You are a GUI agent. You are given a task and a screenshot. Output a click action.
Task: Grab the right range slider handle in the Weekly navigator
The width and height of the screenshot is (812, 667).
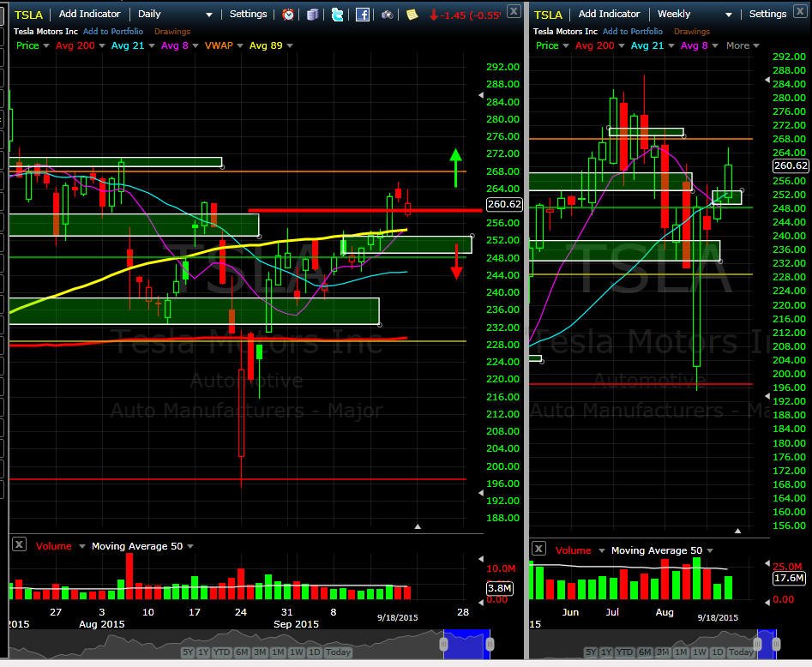(776, 644)
